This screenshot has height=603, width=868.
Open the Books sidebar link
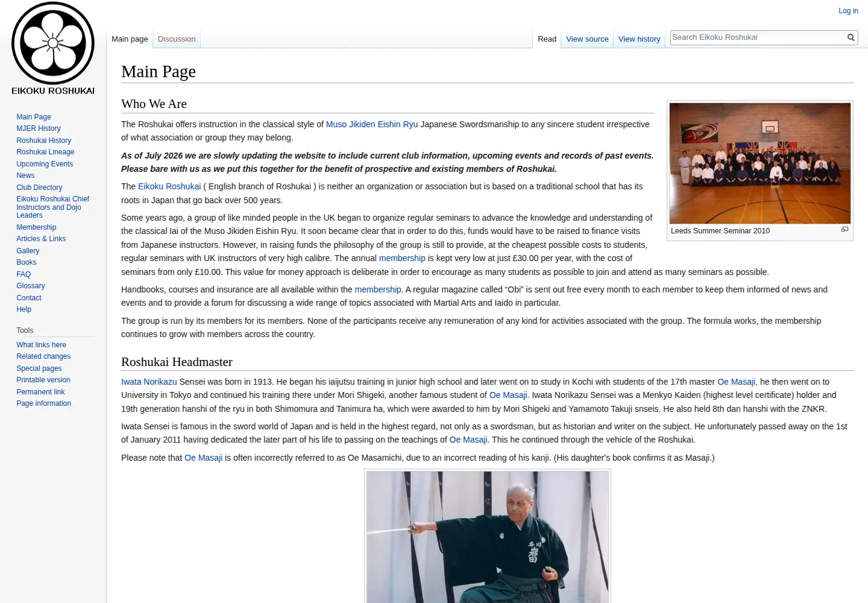tap(27, 262)
